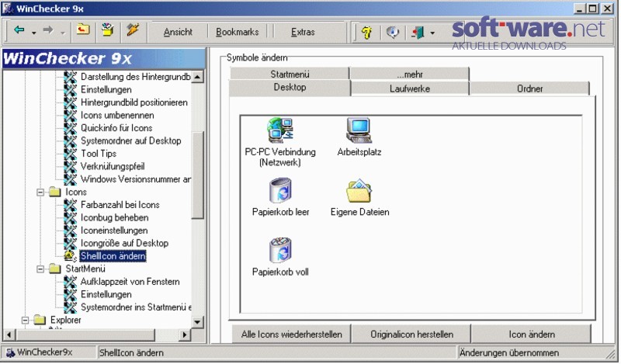This screenshot has height=364, width=621.
Task: Select Darstellung des Hintergrundb tree item
Action: point(135,76)
